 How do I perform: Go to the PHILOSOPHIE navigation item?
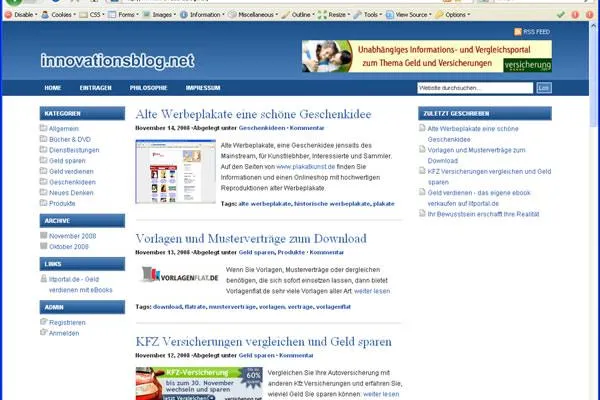click(x=148, y=88)
